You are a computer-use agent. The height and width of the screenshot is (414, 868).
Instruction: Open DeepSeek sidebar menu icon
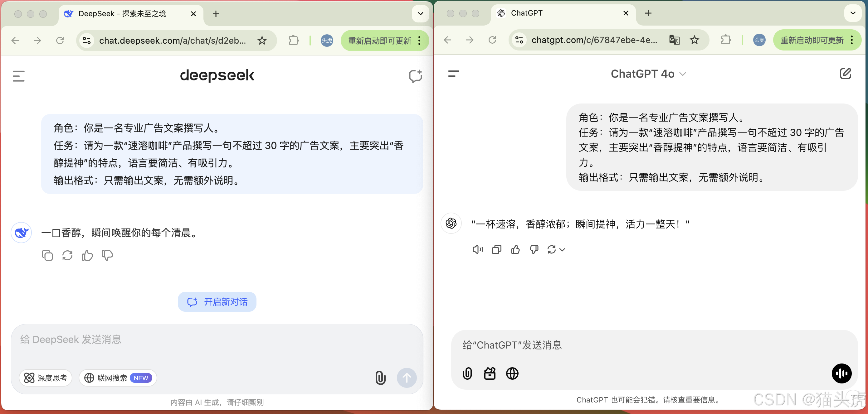[x=18, y=76]
